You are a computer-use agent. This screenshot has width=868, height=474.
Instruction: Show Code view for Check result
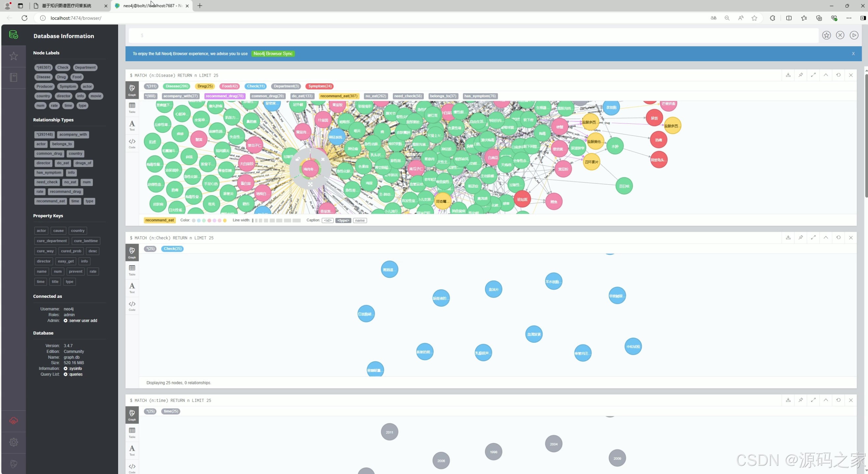pos(132,305)
